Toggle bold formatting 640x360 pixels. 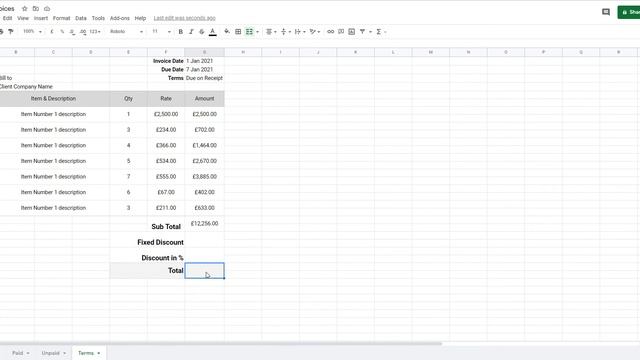click(180, 31)
